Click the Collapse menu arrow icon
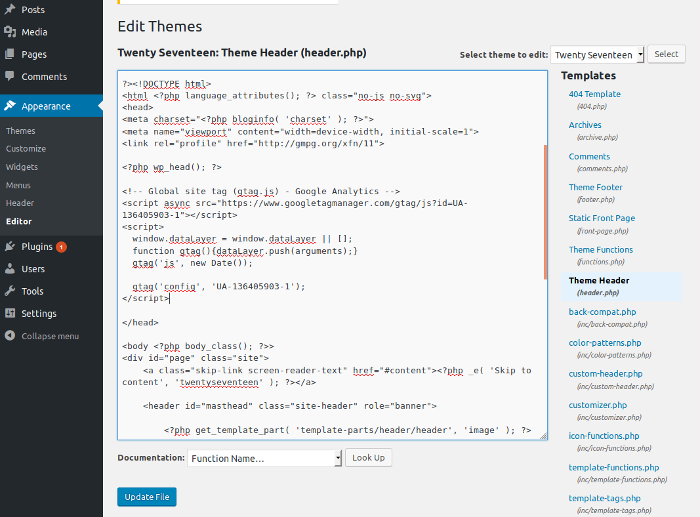The width and height of the screenshot is (700, 517). coord(10,336)
